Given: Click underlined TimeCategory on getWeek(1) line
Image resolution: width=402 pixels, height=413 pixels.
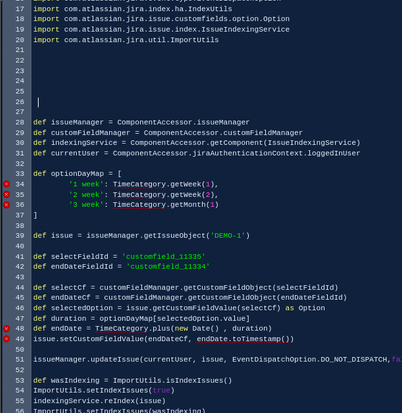Looking at the screenshot, I should coord(139,184).
